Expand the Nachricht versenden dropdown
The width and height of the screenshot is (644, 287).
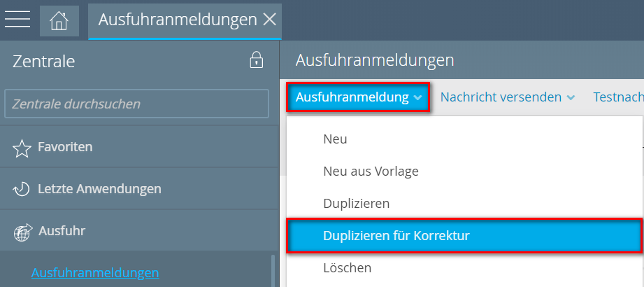point(508,97)
